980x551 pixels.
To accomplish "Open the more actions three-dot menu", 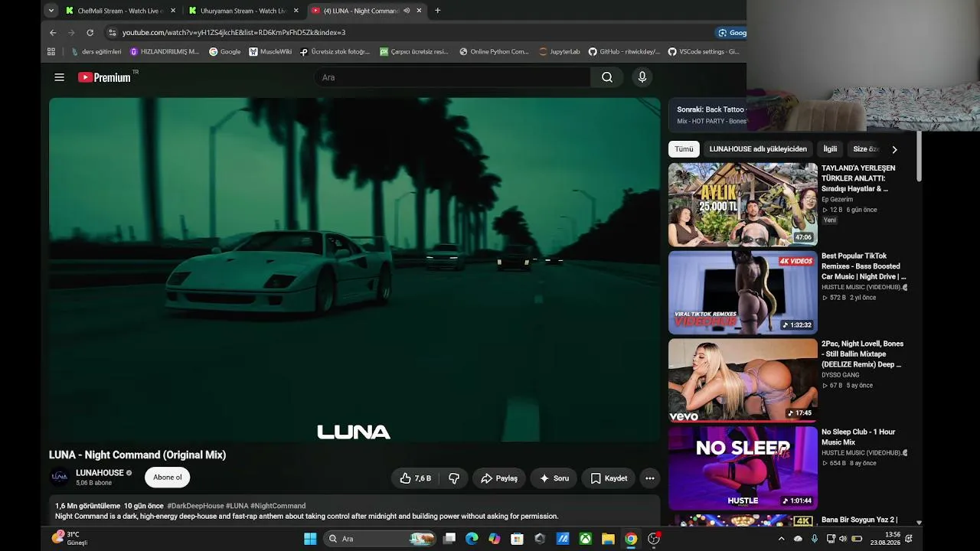I will pyautogui.click(x=650, y=478).
